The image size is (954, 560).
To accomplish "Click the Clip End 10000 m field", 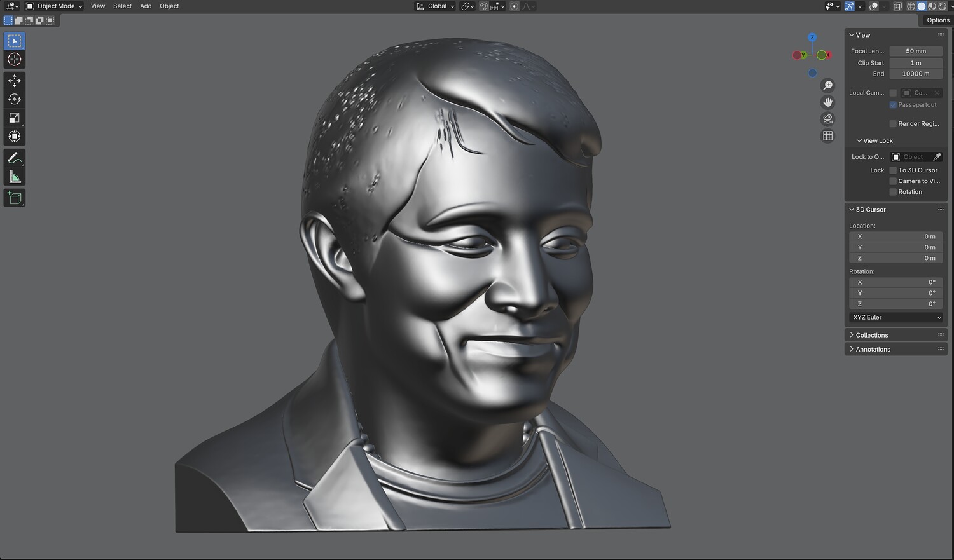I will [916, 74].
